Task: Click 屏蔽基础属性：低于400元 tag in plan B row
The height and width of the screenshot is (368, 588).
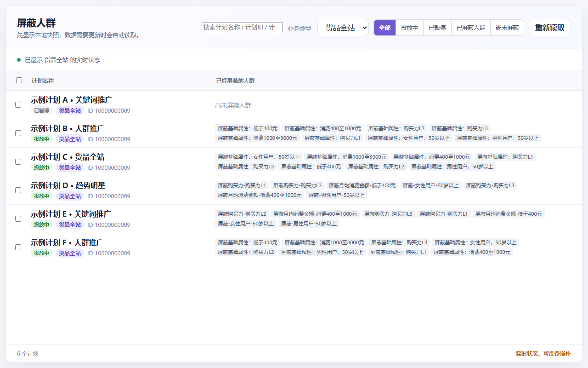Action: pyautogui.click(x=248, y=128)
